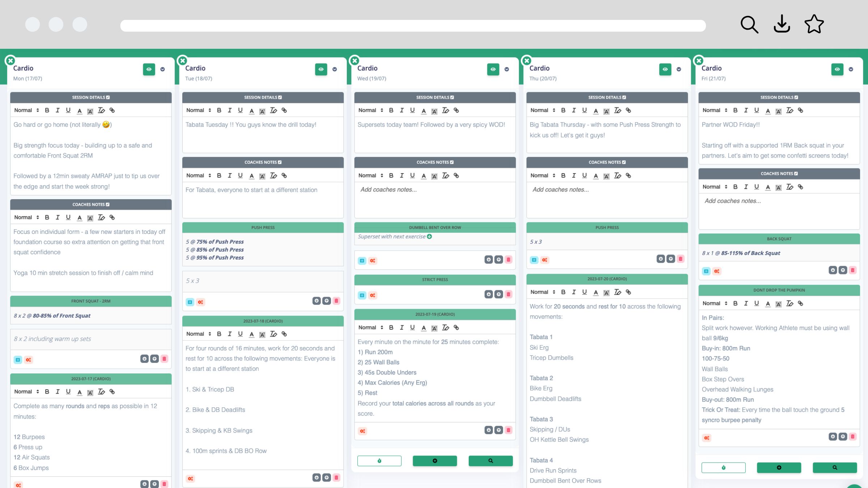868x488 pixels.
Task: Toggle visibility eye for Friday session
Action: click(x=837, y=69)
